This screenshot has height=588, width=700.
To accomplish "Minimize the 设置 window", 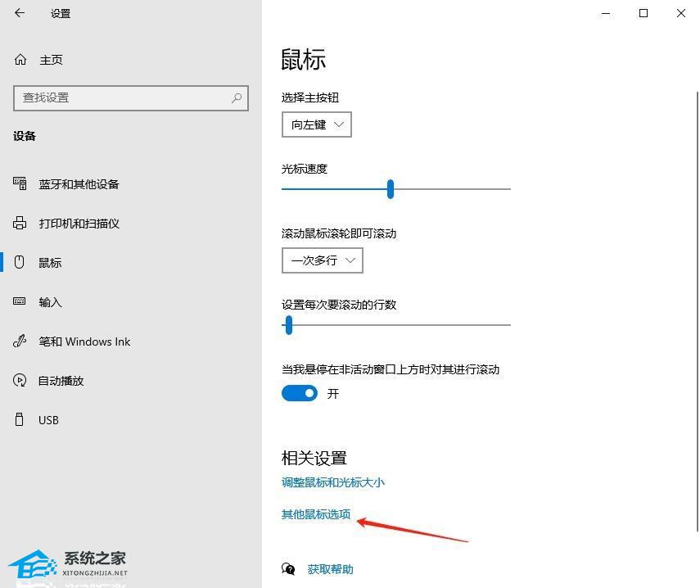I will 606,13.
